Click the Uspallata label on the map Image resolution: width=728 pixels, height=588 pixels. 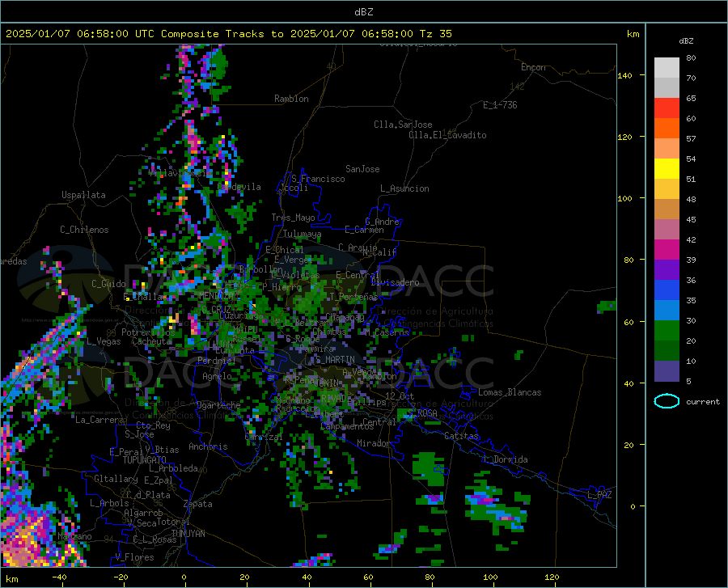click(83, 195)
